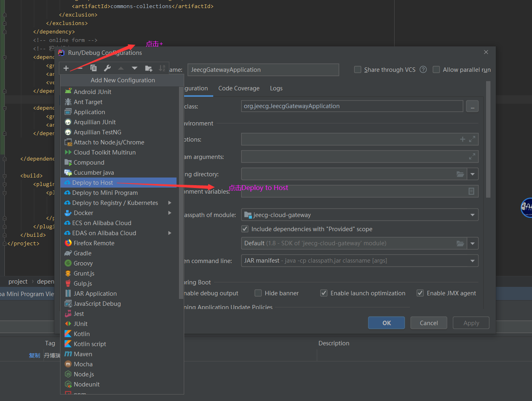Choose JUnit configuration type

point(118,324)
